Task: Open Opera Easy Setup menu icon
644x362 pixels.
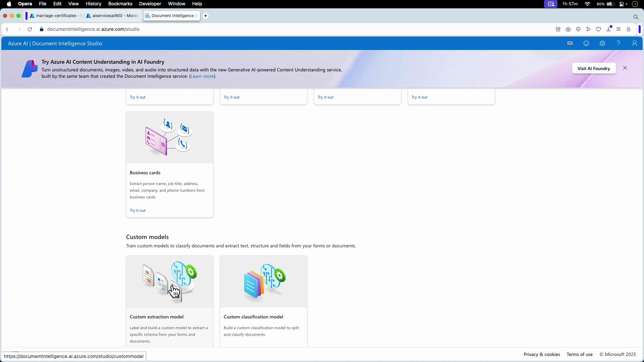Action: pos(619,29)
